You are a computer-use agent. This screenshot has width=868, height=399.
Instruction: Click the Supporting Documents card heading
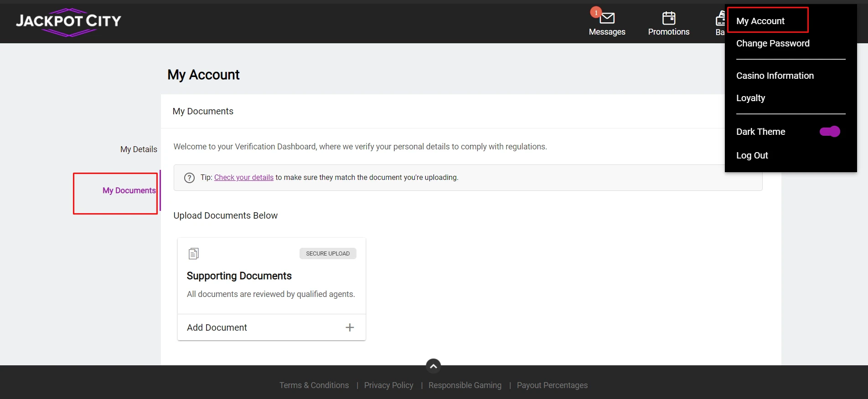(x=239, y=276)
